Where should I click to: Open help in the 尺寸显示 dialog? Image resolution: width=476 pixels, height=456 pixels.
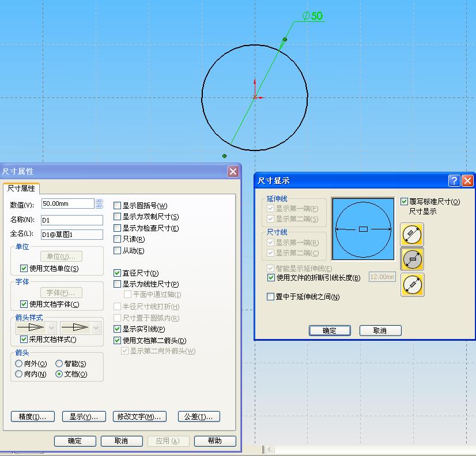pyautogui.click(x=454, y=181)
